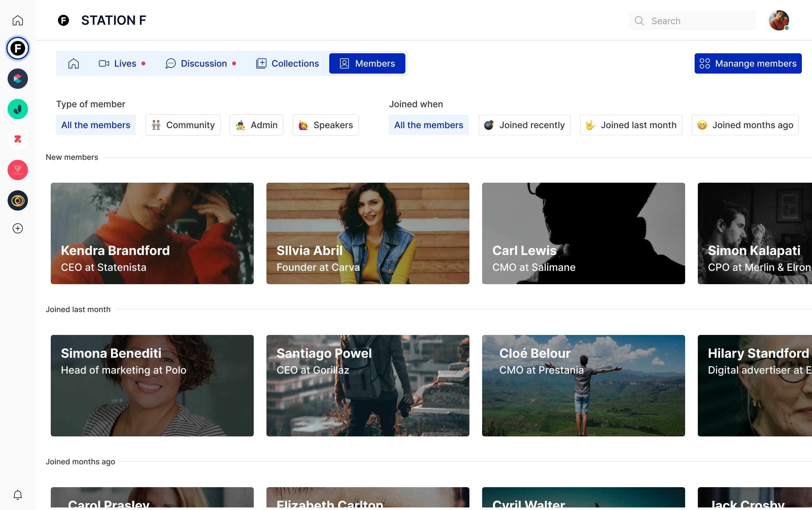The width and height of the screenshot is (812, 510).
Task: Add a new workspace with plus icon
Action: [x=17, y=229]
